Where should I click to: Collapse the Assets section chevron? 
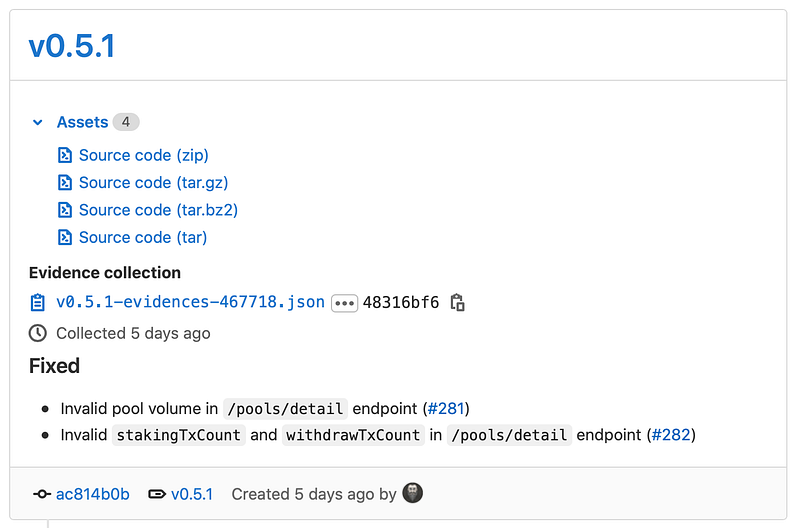38,122
